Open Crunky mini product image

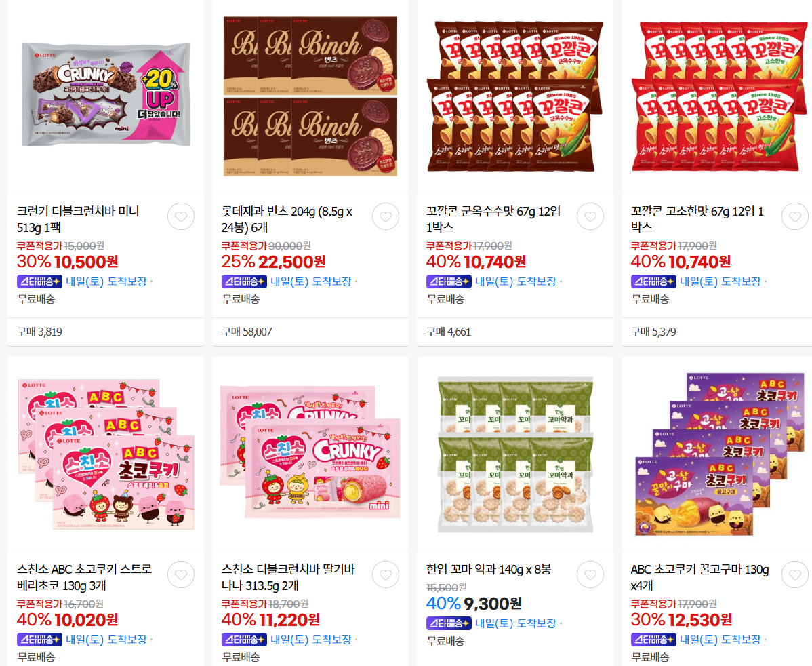click(x=106, y=96)
